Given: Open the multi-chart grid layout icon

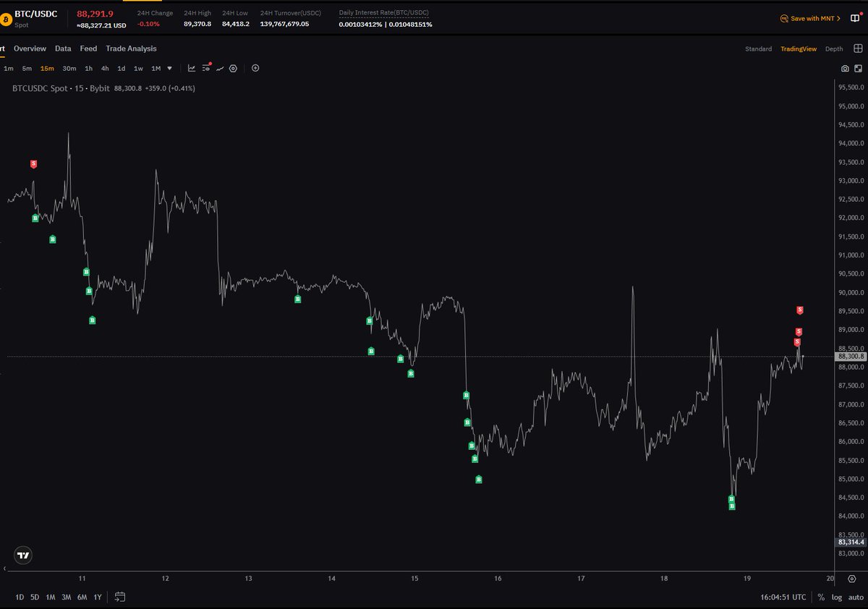Looking at the screenshot, I should pyautogui.click(x=859, y=48).
